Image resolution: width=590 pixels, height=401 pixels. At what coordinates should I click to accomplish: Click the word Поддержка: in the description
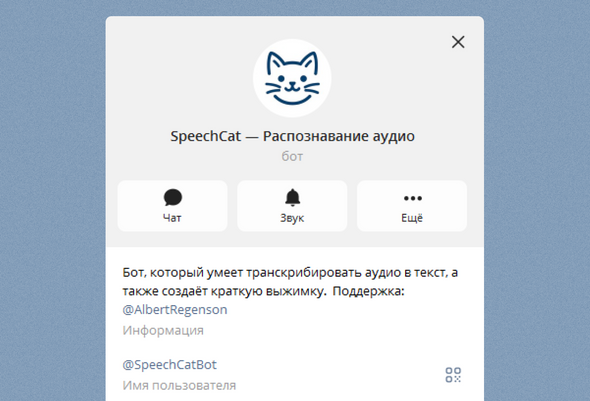[368, 291]
